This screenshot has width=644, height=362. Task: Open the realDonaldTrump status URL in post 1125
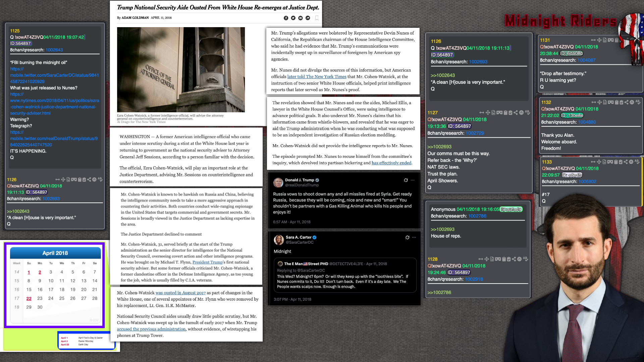tap(54, 139)
